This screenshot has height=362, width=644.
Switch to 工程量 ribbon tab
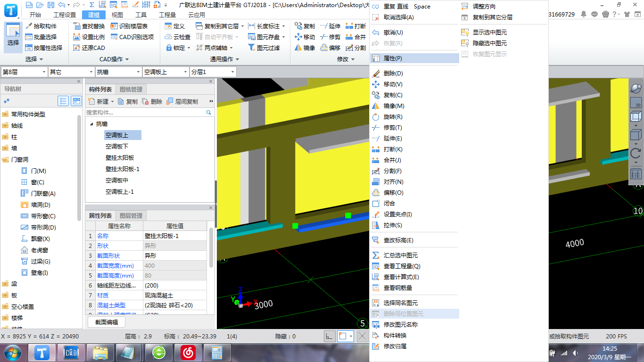point(167,15)
